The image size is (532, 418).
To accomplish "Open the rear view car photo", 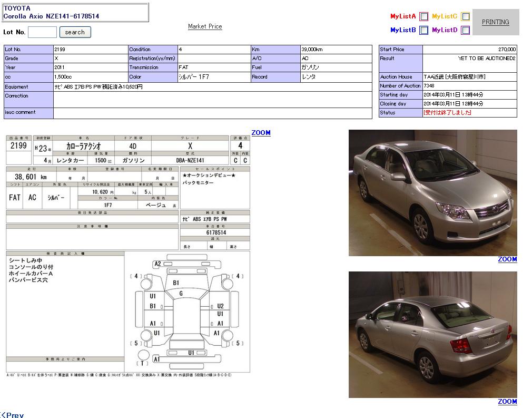I will coord(432,335).
